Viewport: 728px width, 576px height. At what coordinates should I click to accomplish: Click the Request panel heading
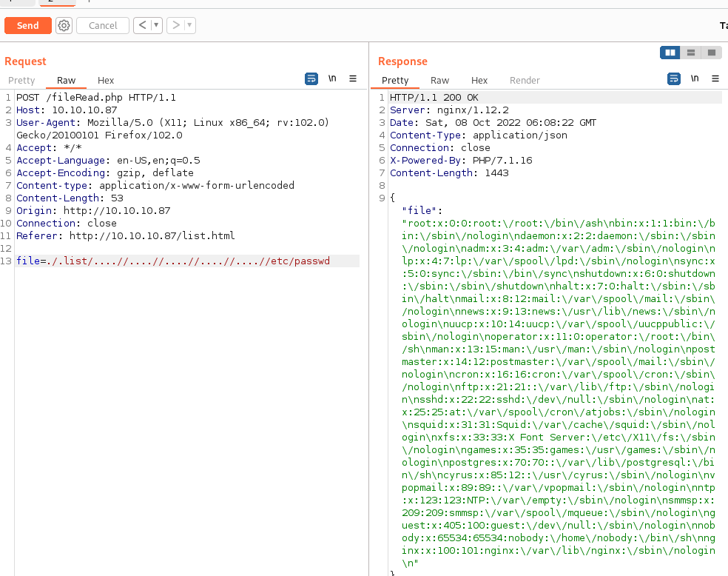point(26,61)
